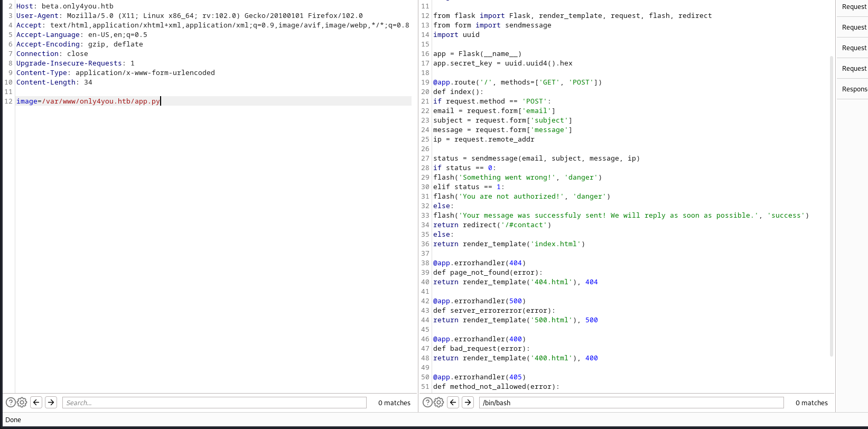The width and height of the screenshot is (868, 429).
Task: Click the return render_template('404.html') line
Action: [516, 282]
